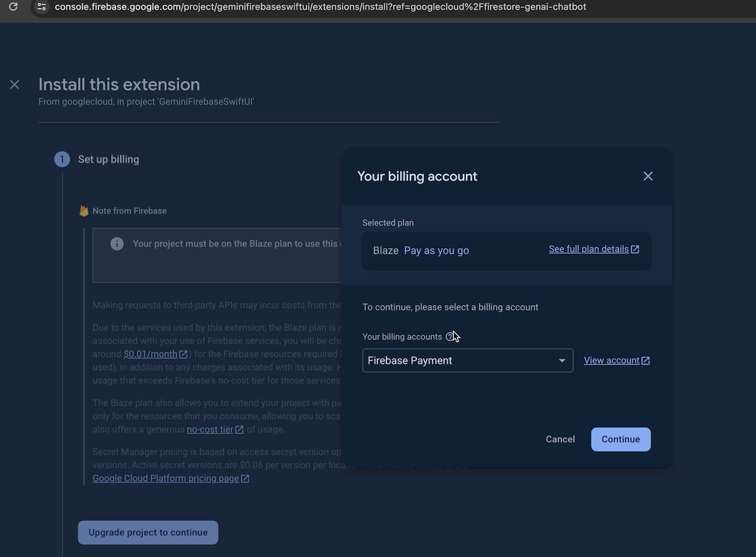Viewport: 756px width, 557px height.
Task: Click help icon beside Your billing accounts
Action: [x=450, y=337]
